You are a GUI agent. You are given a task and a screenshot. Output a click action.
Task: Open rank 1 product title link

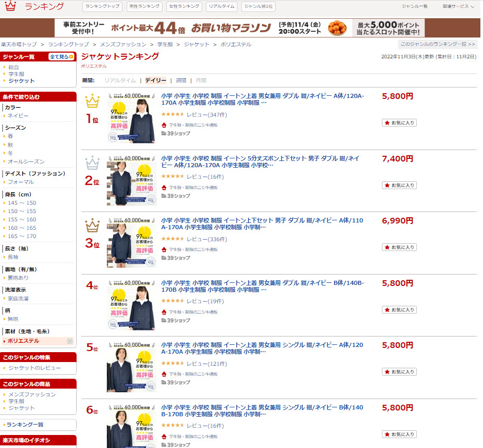(x=263, y=99)
